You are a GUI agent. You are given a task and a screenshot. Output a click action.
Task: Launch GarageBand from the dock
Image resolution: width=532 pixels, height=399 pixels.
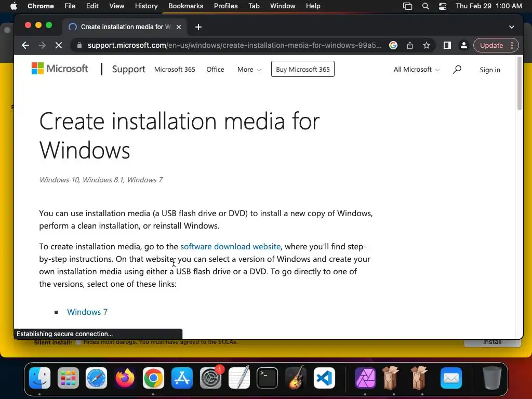[296, 378]
